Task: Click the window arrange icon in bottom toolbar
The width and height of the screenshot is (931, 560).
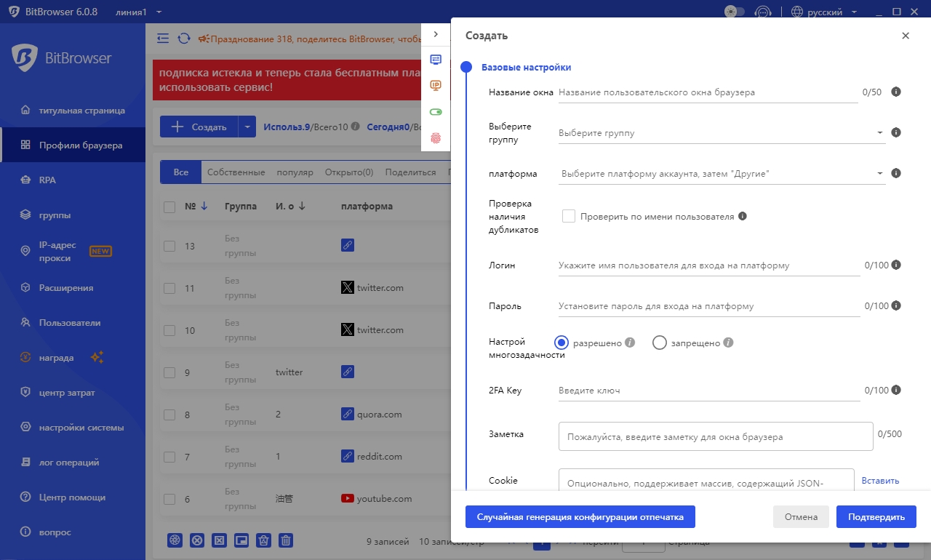Action: point(241,540)
